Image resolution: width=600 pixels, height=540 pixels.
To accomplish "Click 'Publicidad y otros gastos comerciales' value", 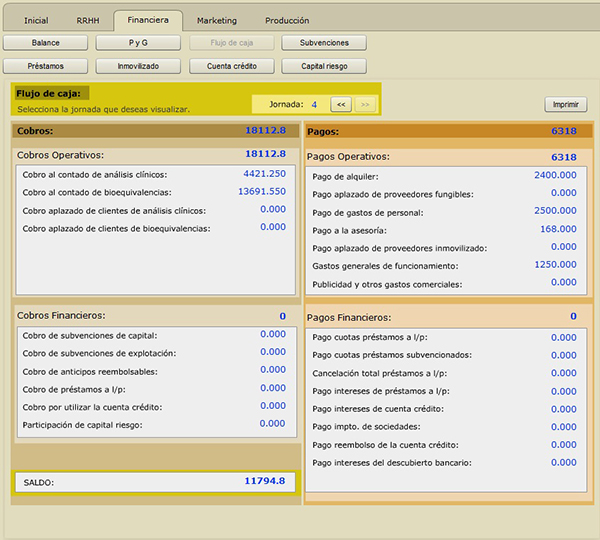I will (564, 282).
